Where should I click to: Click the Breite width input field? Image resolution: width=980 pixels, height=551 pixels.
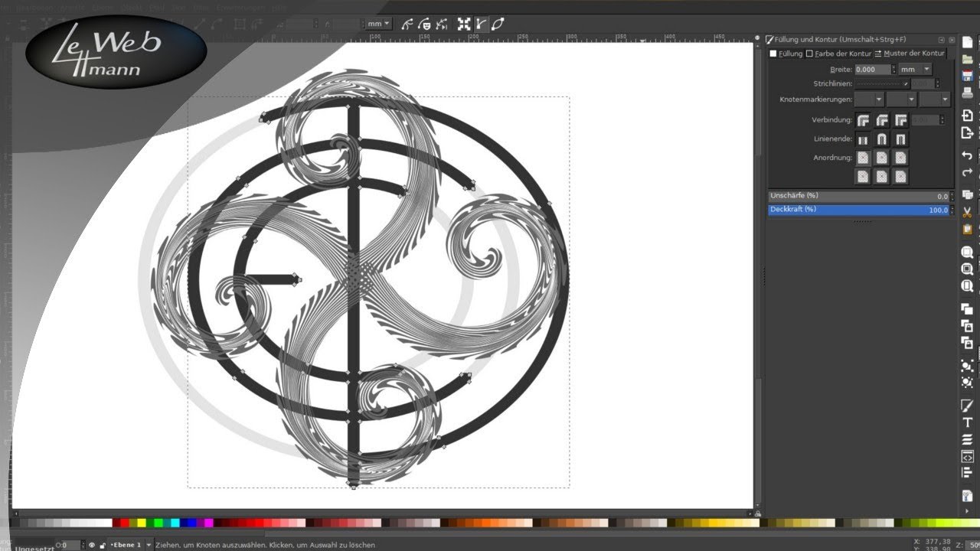[x=872, y=69]
